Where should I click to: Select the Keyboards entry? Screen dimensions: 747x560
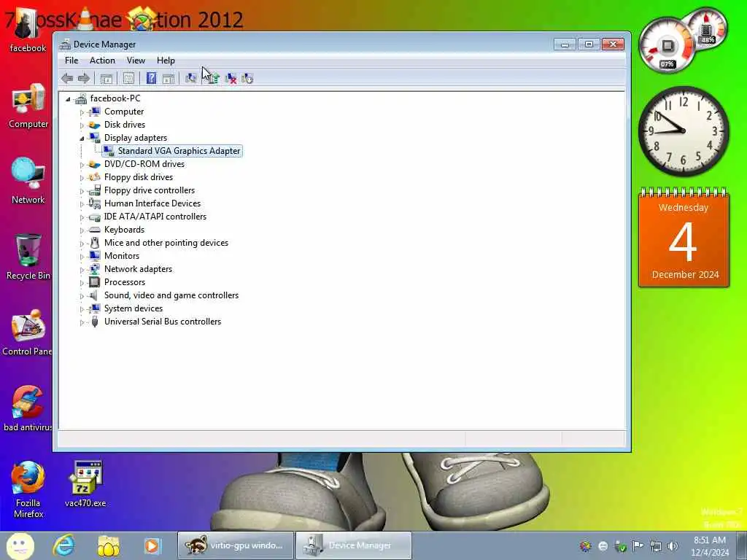tap(124, 230)
